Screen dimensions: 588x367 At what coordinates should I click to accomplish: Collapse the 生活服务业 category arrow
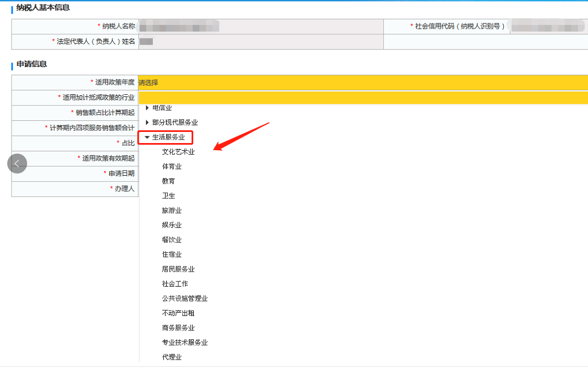coord(147,137)
